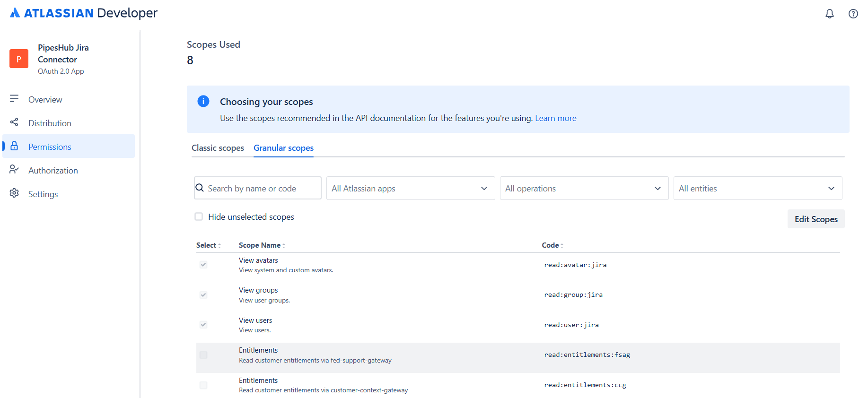Screen dimensions: 868x398
Task: Click the Atlassian Developer logo
Action: click(x=84, y=13)
